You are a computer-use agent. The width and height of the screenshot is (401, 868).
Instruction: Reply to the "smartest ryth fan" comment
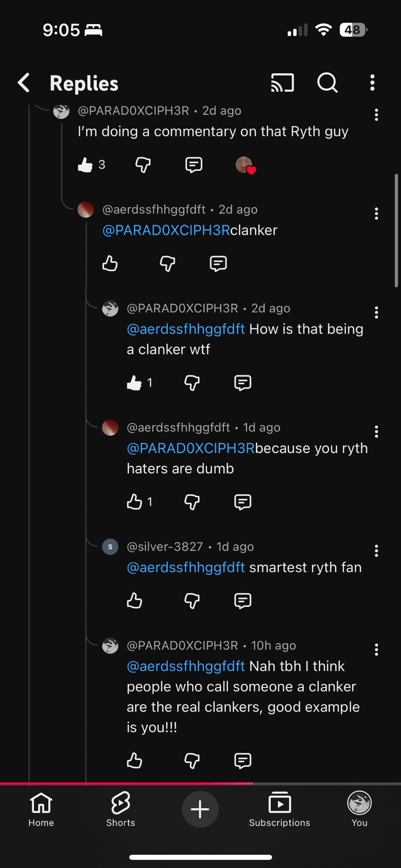coord(242,601)
